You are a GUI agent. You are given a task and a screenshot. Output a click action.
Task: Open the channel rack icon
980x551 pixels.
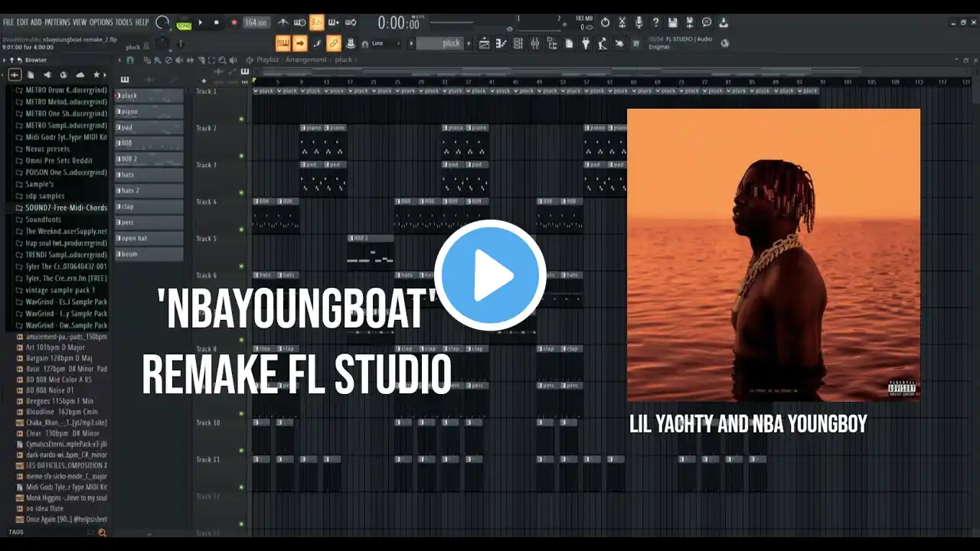pos(518,44)
